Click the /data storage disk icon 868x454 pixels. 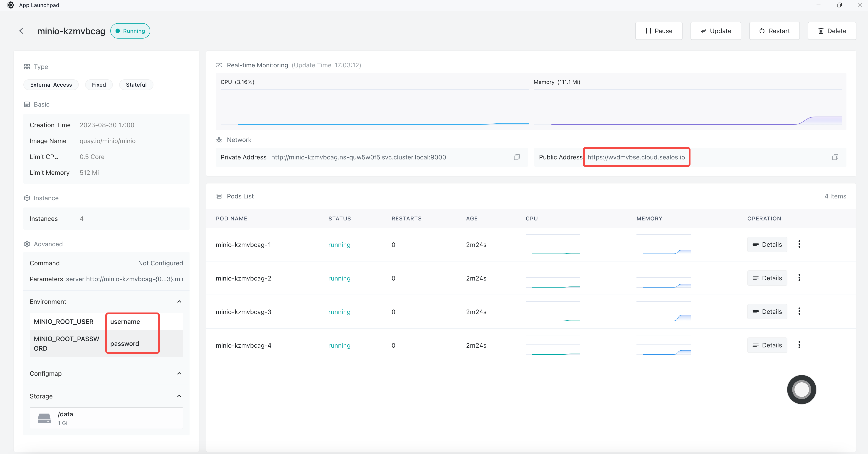tap(44, 418)
